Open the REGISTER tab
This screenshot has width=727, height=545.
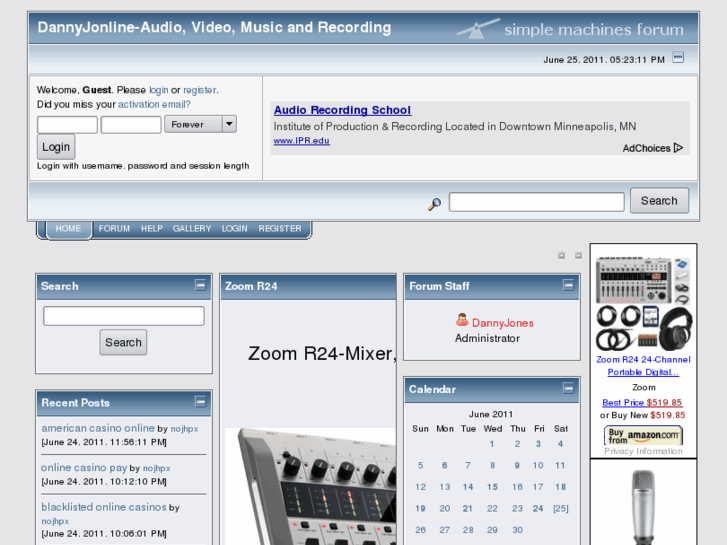[x=280, y=229]
